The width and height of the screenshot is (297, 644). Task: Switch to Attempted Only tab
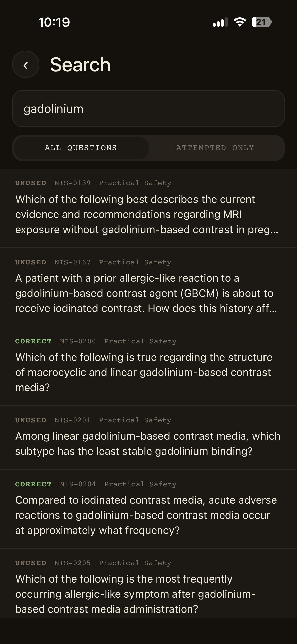click(x=215, y=148)
